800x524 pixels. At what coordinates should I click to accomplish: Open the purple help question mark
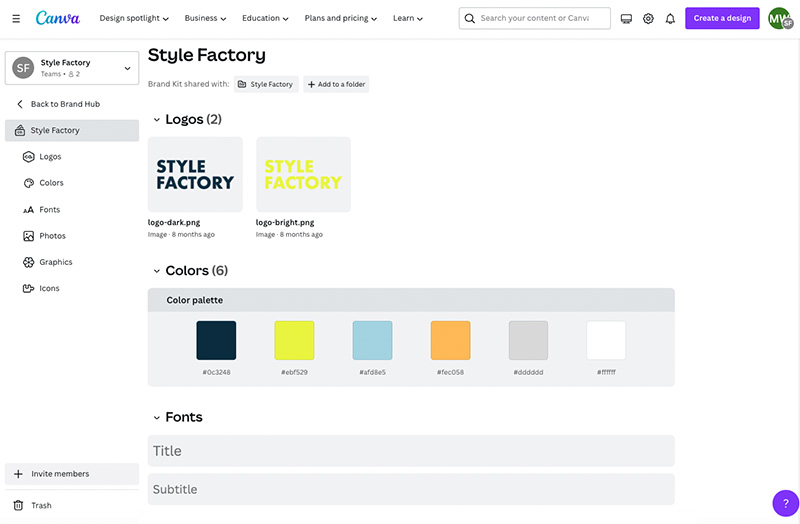point(786,503)
